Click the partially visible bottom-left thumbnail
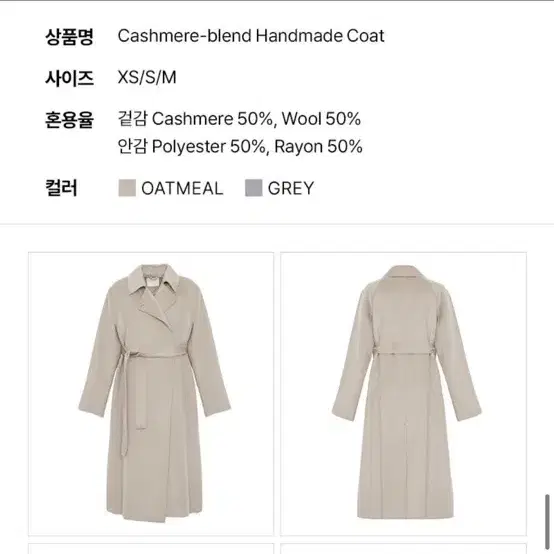 coord(151,548)
